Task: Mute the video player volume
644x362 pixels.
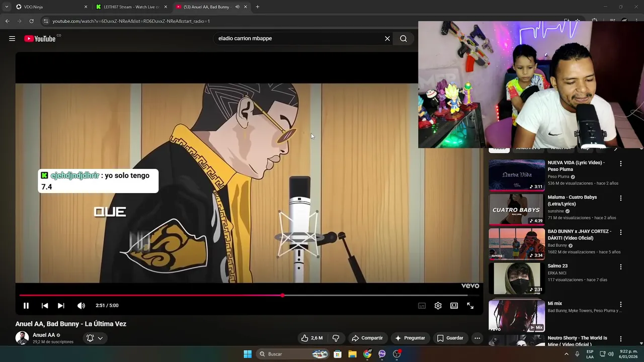Action: pyautogui.click(x=81, y=306)
